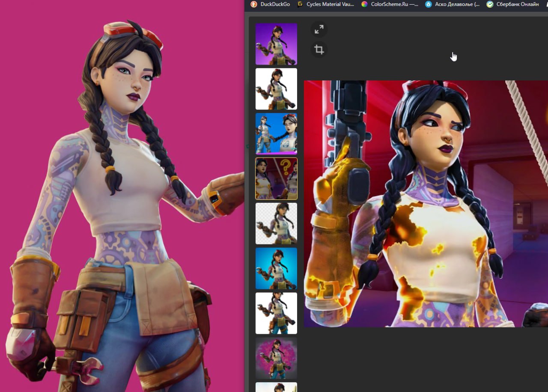
Task: Select the blue thumbnail showing two characters
Action: [276, 134]
